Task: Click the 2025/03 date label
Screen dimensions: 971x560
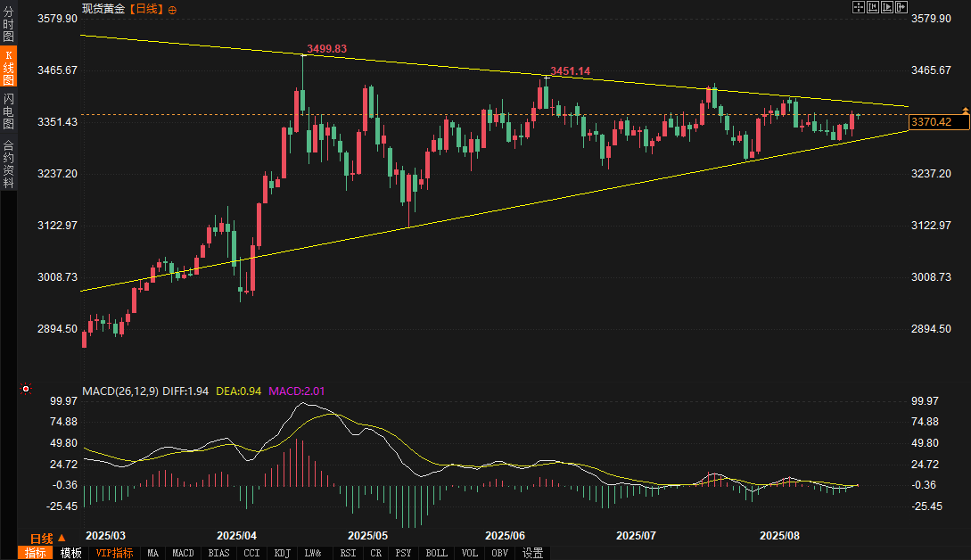Action: pyautogui.click(x=106, y=536)
